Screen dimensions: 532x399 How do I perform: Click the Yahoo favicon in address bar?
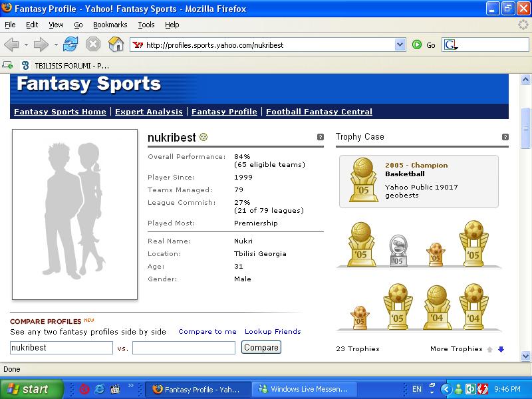(x=138, y=45)
